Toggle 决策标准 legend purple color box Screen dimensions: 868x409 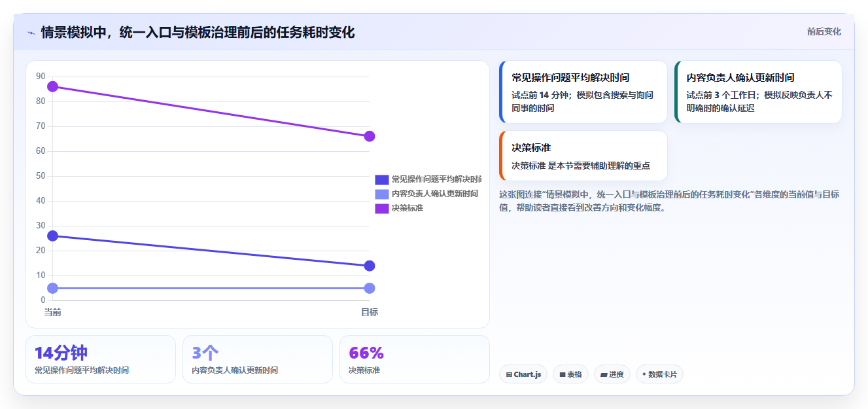point(381,208)
